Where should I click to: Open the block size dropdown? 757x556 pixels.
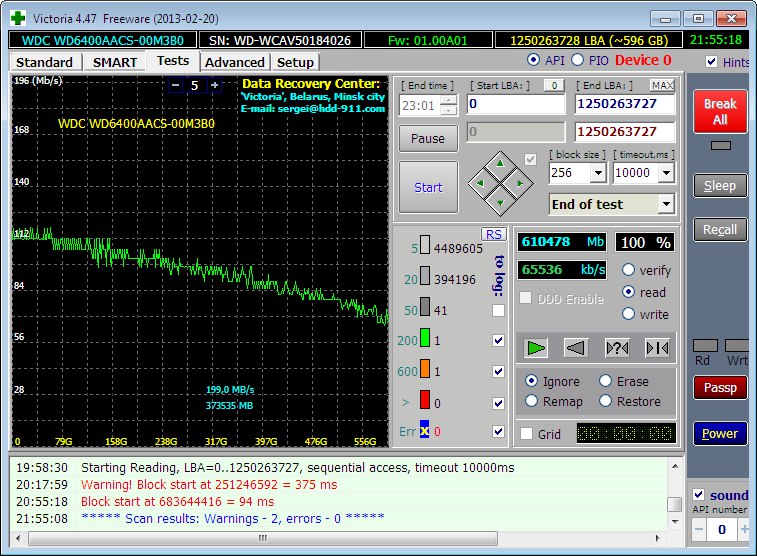click(x=598, y=173)
